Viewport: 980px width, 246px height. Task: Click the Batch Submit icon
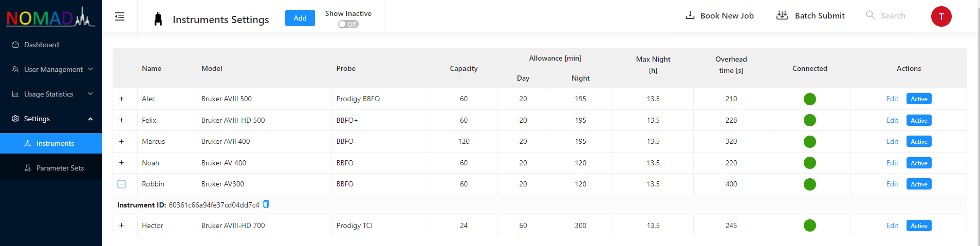click(x=782, y=15)
